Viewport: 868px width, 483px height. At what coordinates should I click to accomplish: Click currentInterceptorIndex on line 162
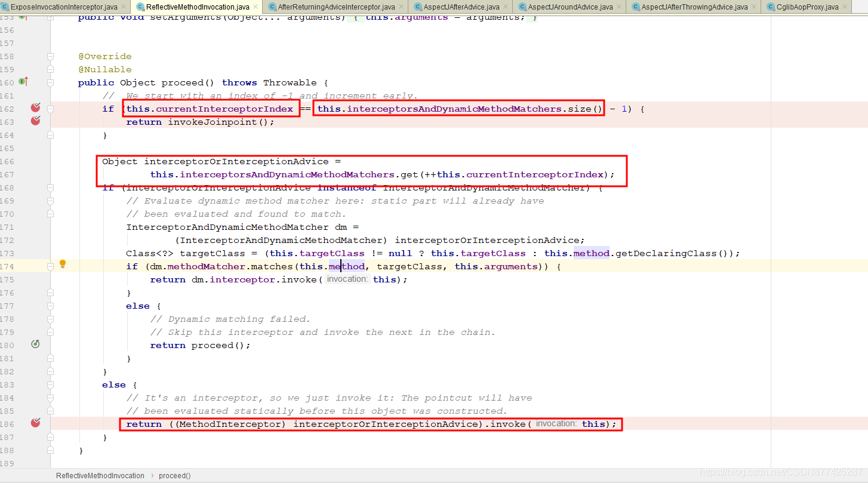click(224, 109)
